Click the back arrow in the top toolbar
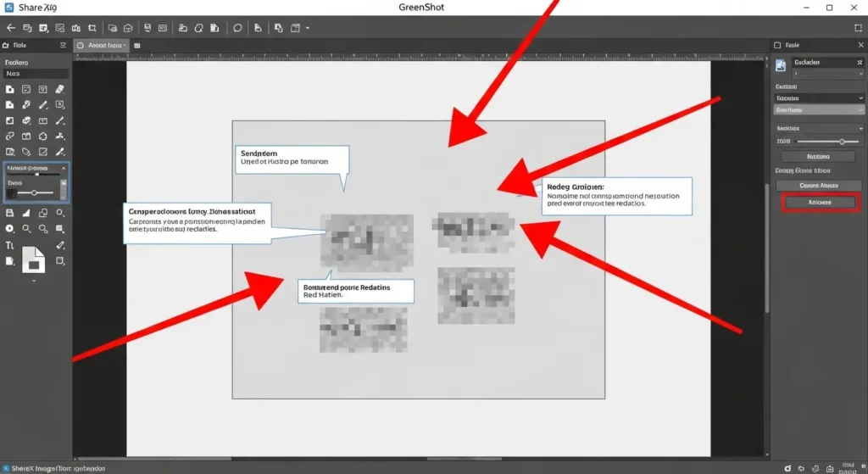 [x=10, y=28]
